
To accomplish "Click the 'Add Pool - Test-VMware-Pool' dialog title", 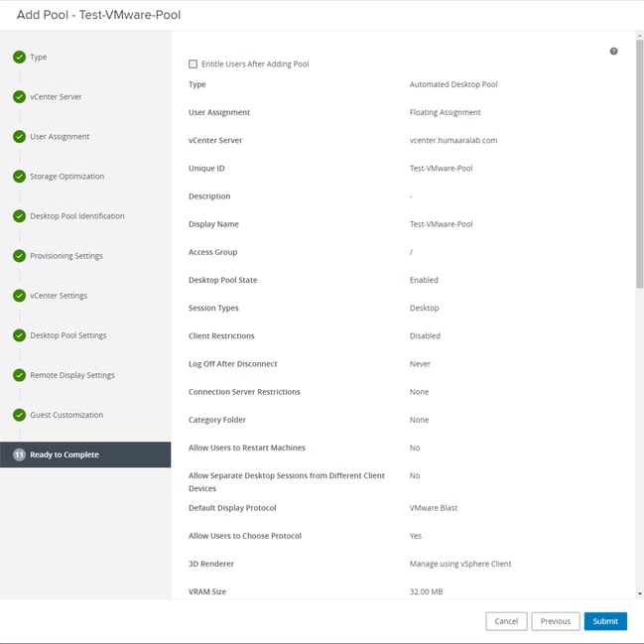I will (x=98, y=15).
